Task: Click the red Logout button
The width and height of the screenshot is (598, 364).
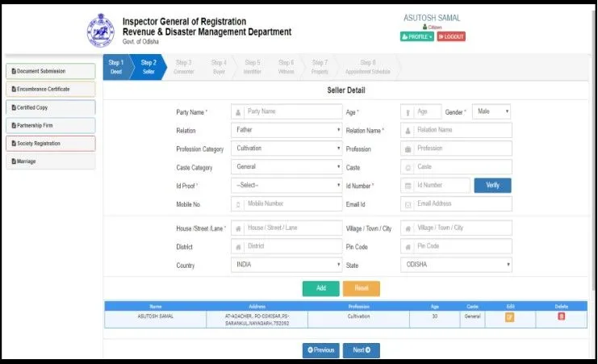Action: [451, 36]
